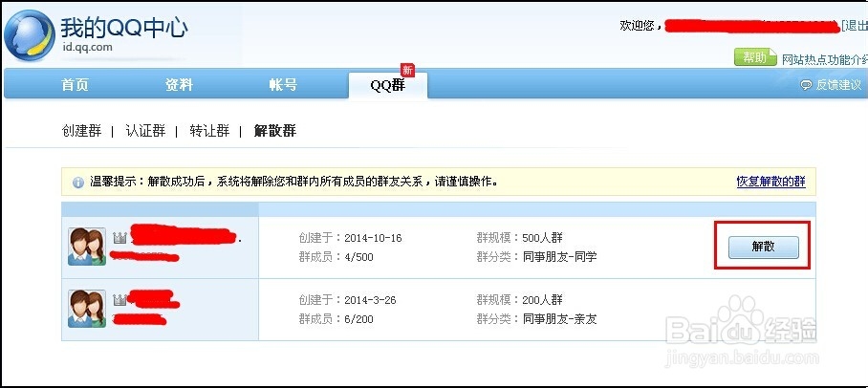Click the 群规模：500人群 text
The image size is (868, 388).
click(520, 238)
